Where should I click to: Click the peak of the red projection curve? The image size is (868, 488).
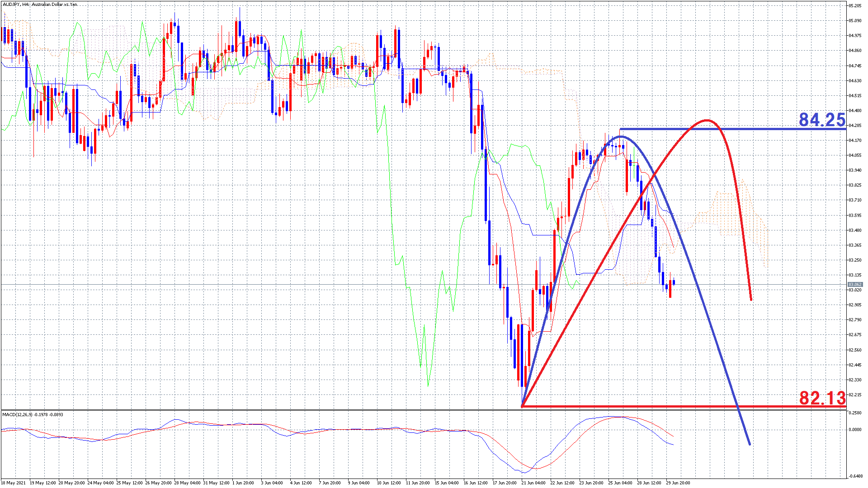707,120
